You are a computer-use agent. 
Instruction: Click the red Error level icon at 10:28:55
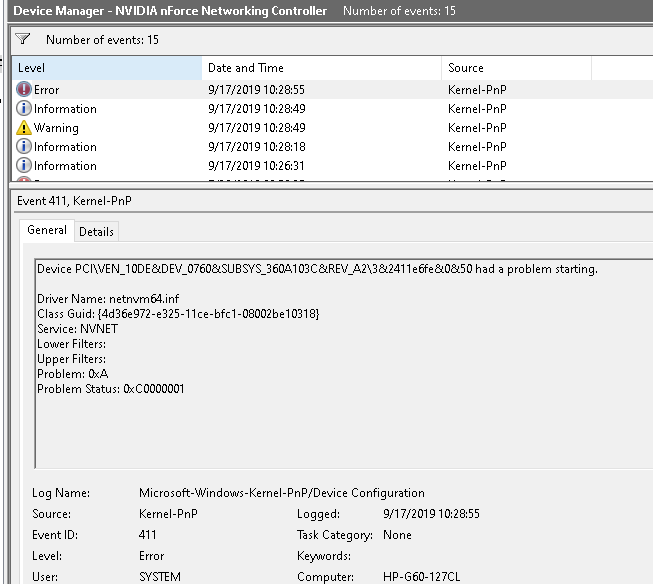(24, 90)
